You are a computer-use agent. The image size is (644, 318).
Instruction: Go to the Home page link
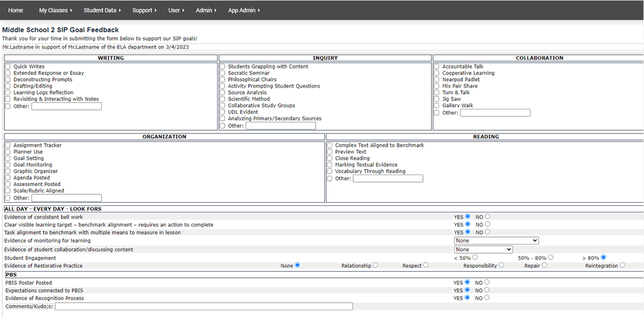[15, 10]
